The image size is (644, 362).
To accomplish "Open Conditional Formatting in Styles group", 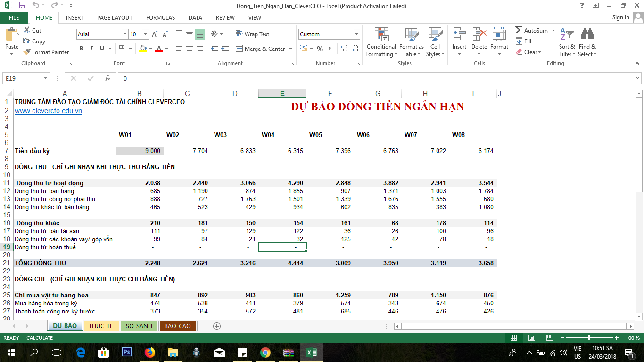I will click(x=381, y=42).
